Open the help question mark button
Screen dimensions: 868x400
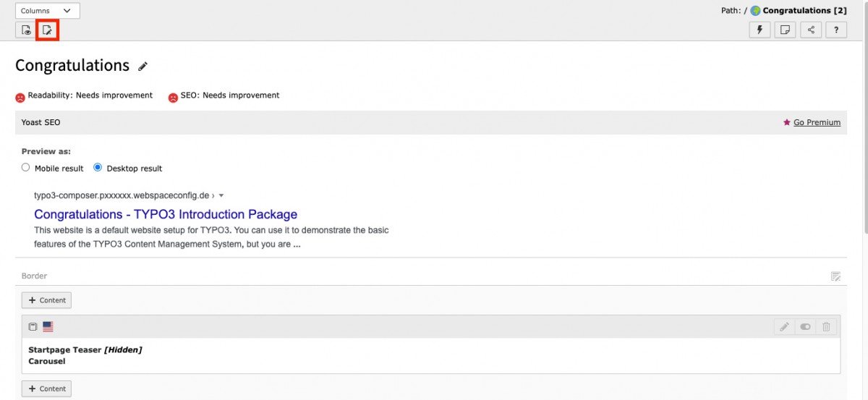(x=836, y=30)
